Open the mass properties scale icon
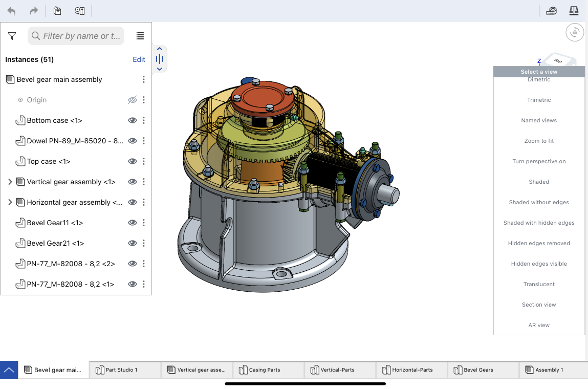Image resolution: width=588 pixels, height=389 pixels. [574, 11]
